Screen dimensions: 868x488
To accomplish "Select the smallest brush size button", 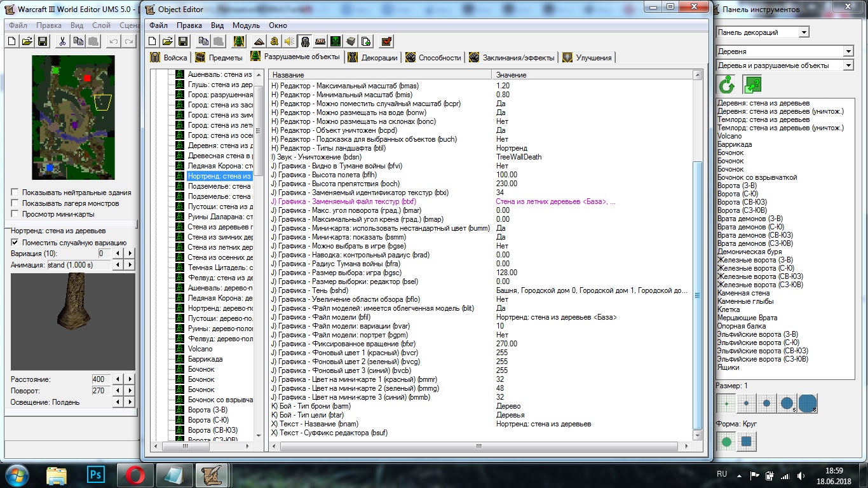I will pyautogui.click(x=727, y=403).
